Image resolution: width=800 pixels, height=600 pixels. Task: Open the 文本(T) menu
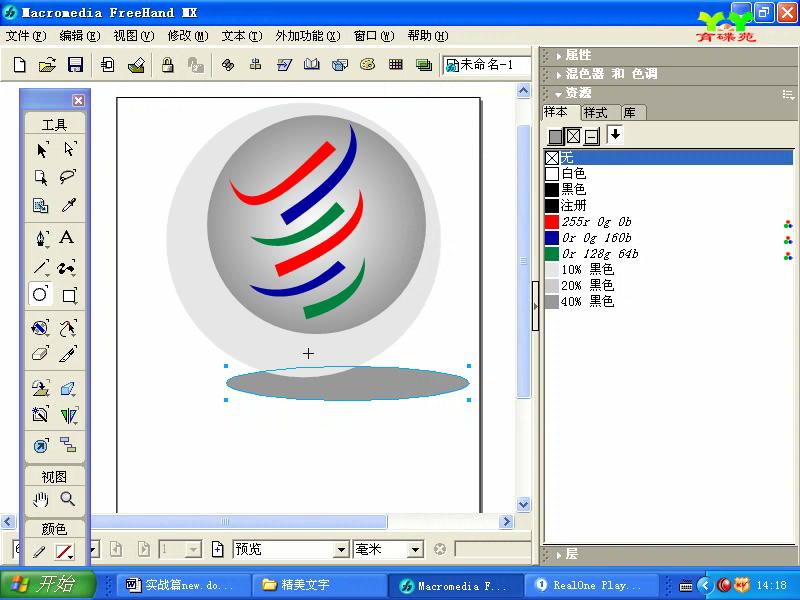pyautogui.click(x=242, y=36)
